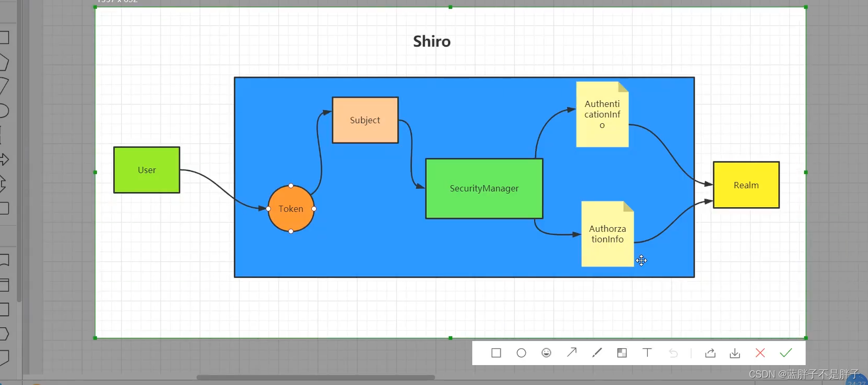Select the arrow annotation tool

(571, 352)
